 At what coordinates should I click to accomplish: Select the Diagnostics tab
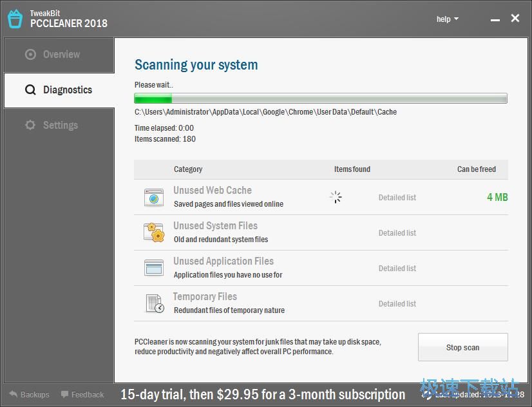coord(59,90)
